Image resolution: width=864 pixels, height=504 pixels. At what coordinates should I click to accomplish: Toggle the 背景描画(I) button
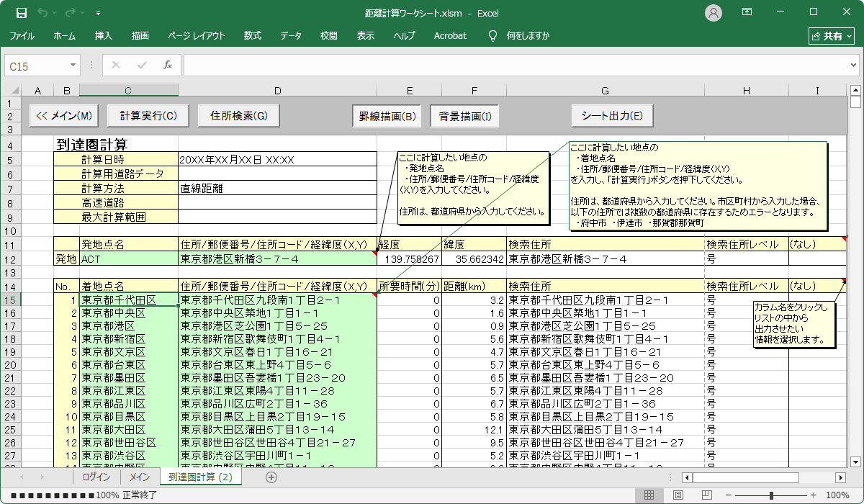464,116
